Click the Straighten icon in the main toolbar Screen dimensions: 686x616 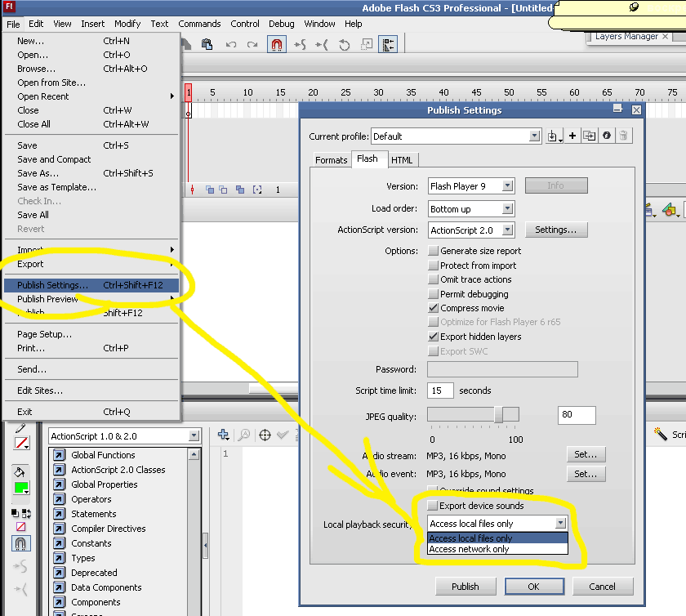pyautogui.click(x=322, y=44)
